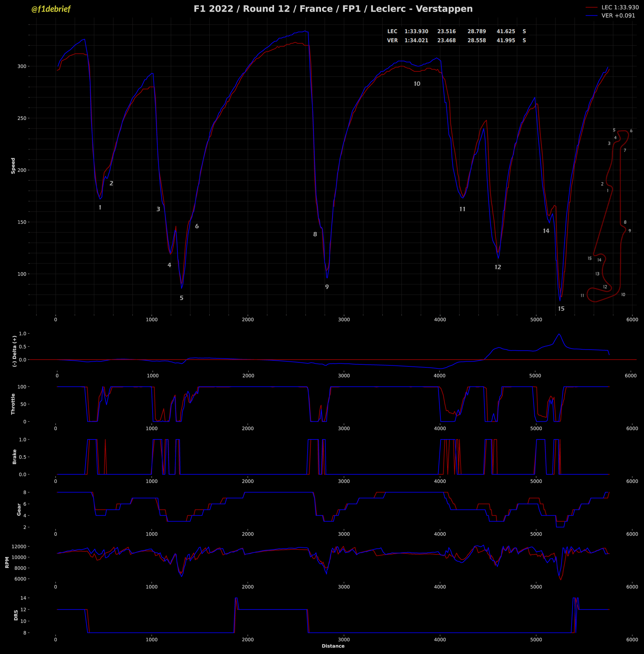Click corner marker 15 on speed trace

(561, 309)
